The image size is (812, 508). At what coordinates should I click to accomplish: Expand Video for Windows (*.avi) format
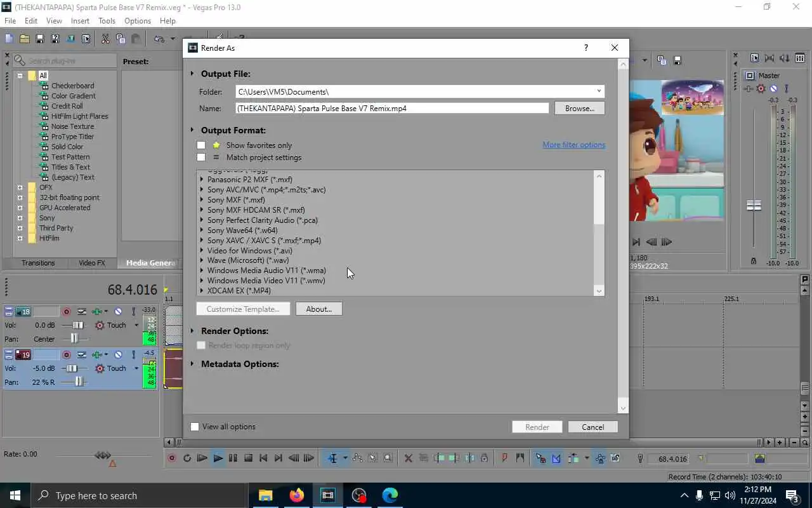point(202,251)
